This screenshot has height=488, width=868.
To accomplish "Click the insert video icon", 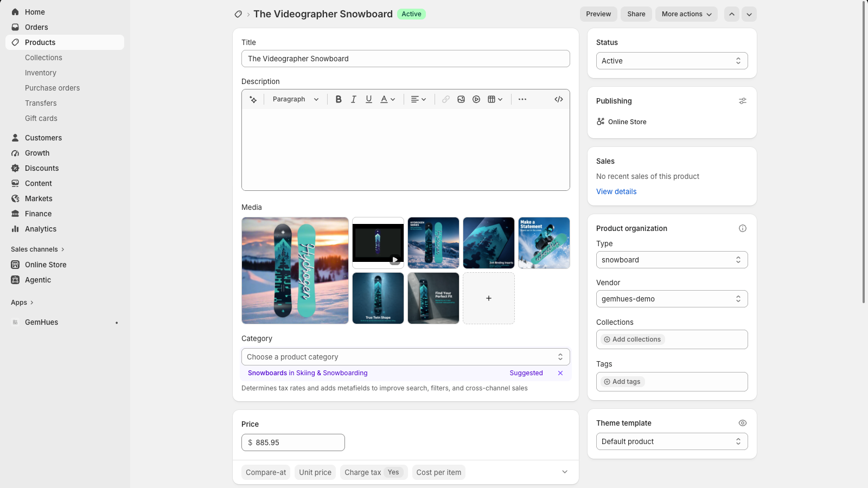I will tap(476, 99).
